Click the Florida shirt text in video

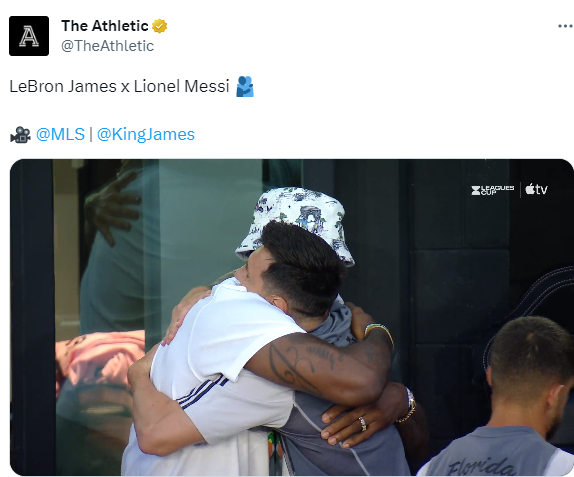480,467
